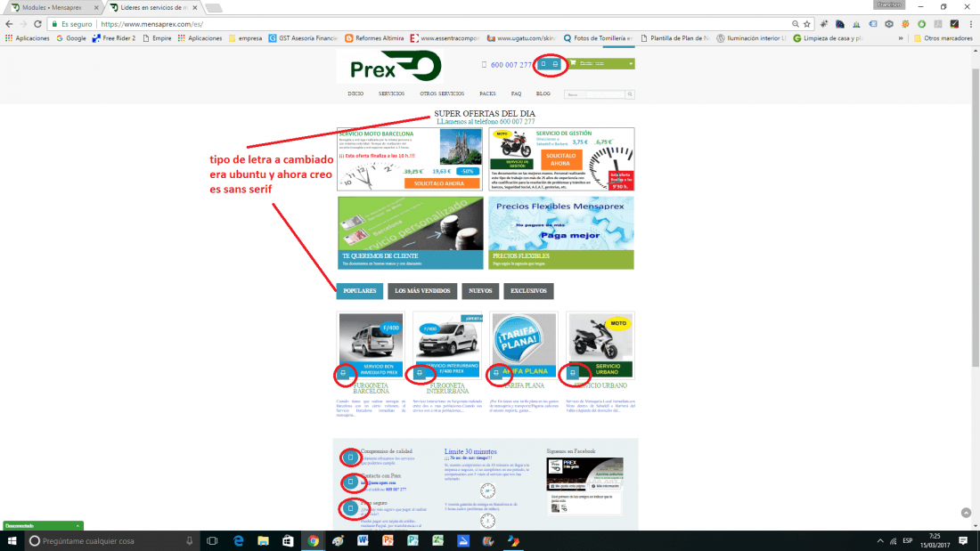Reload the page with the refresh icon
980x551 pixels.
coord(37,24)
